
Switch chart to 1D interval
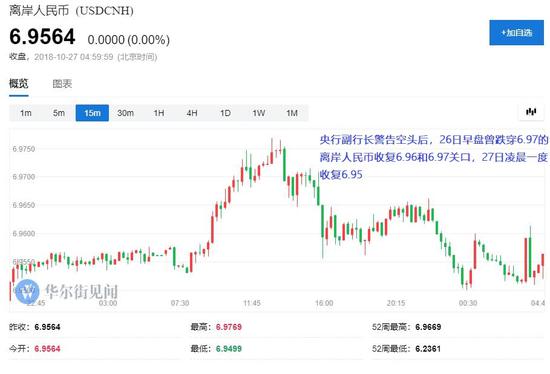click(x=225, y=113)
